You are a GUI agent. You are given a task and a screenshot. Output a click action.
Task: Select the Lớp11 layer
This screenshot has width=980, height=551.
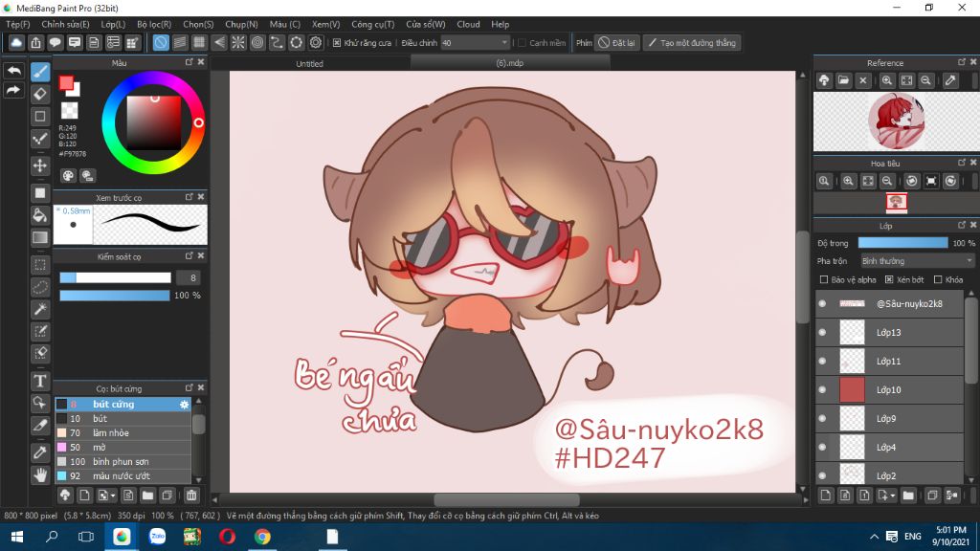[890, 361]
